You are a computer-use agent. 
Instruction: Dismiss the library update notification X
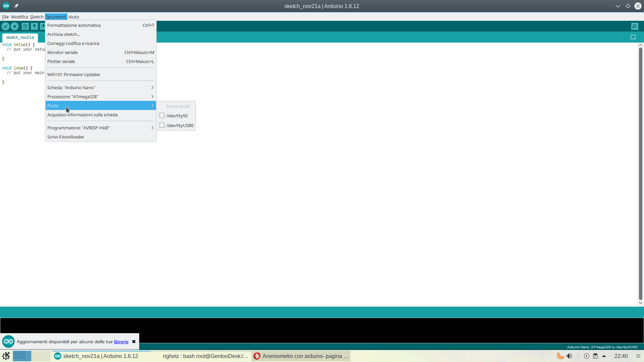(134, 342)
